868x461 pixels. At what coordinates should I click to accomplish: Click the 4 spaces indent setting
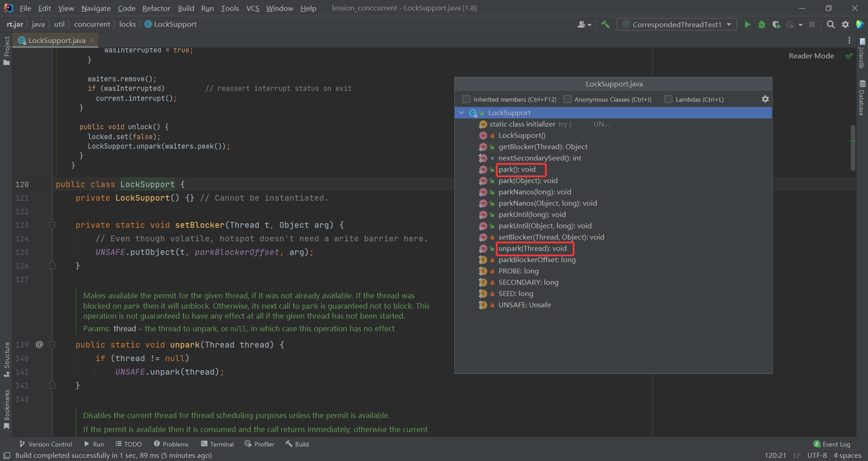[x=847, y=455]
